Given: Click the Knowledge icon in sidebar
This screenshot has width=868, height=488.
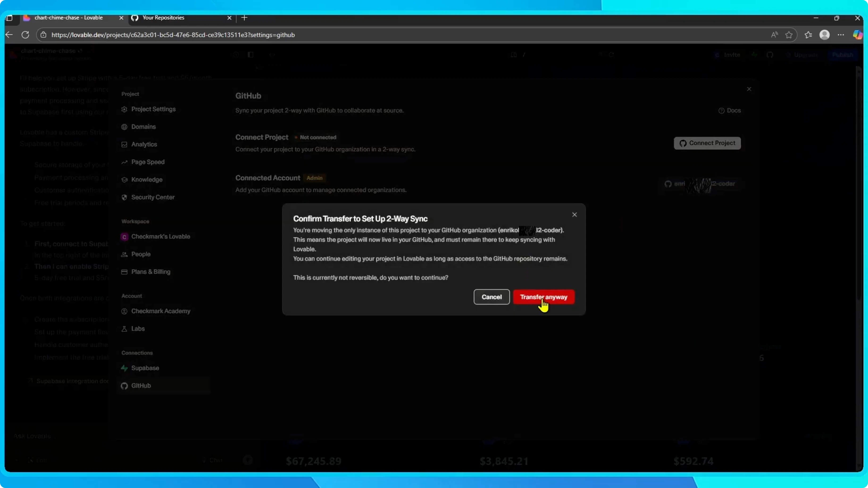Looking at the screenshot, I should (x=124, y=180).
